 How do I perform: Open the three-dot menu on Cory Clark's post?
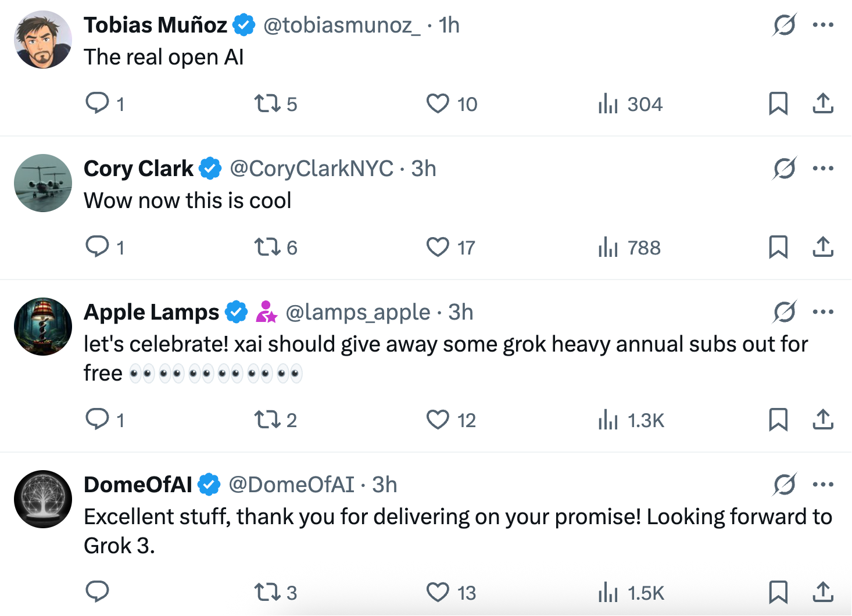click(x=823, y=169)
